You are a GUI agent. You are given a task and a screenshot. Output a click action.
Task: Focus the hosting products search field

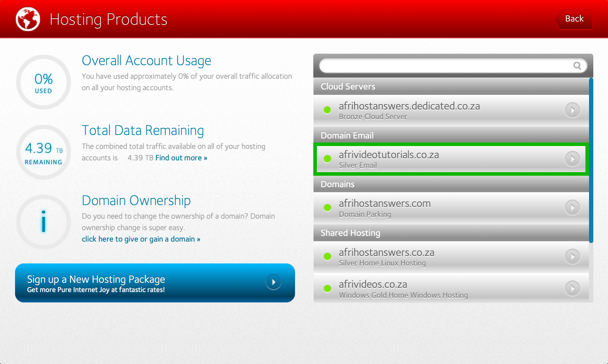point(444,65)
